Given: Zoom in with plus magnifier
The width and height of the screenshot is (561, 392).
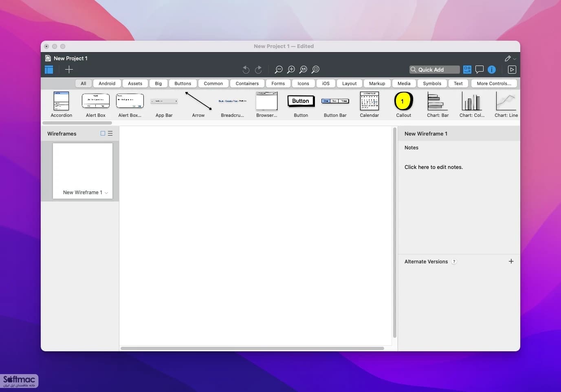Looking at the screenshot, I should [291, 70].
